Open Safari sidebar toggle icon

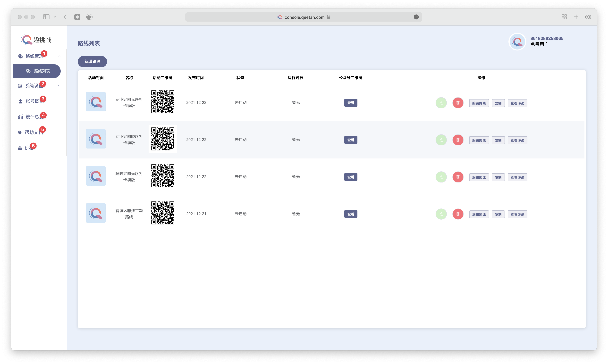click(x=46, y=17)
